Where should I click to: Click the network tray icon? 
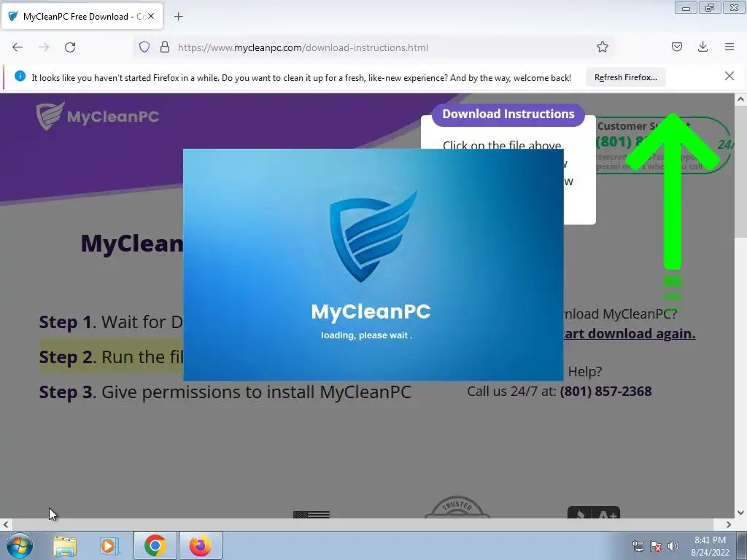pyautogui.click(x=638, y=546)
